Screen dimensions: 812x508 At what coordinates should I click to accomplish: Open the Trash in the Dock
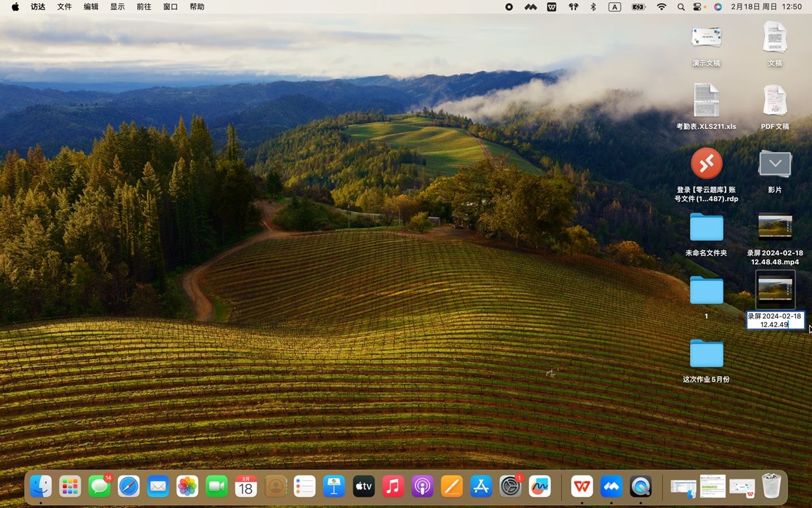tap(771, 486)
